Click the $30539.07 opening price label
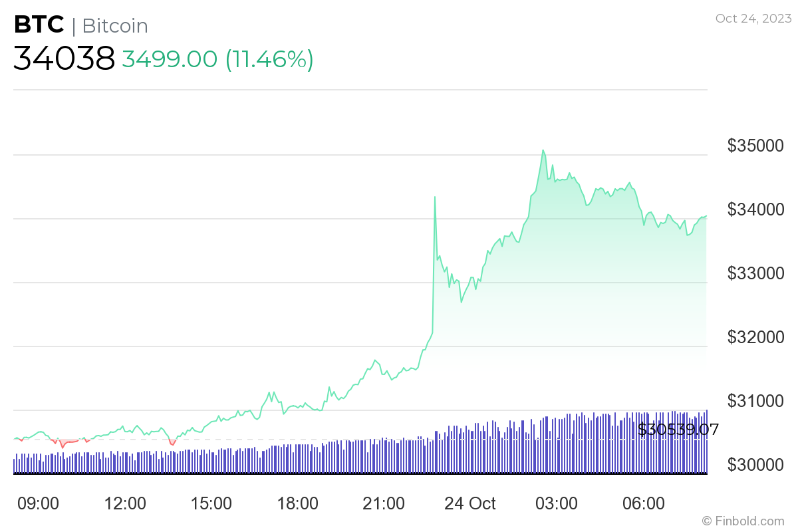 pyautogui.click(x=678, y=430)
